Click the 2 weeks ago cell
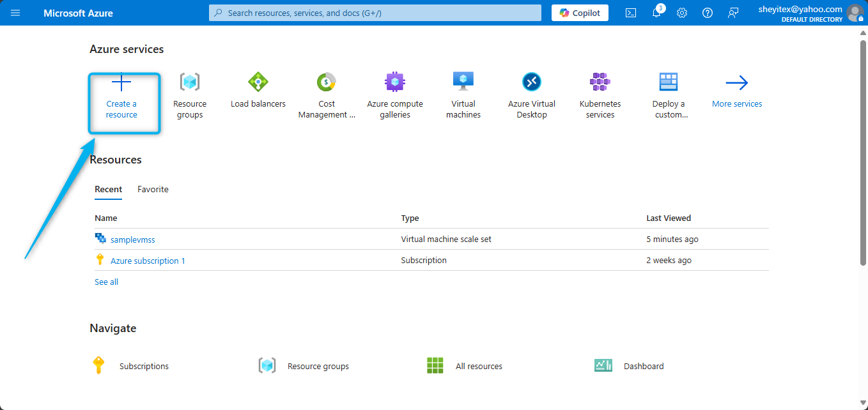 669,260
